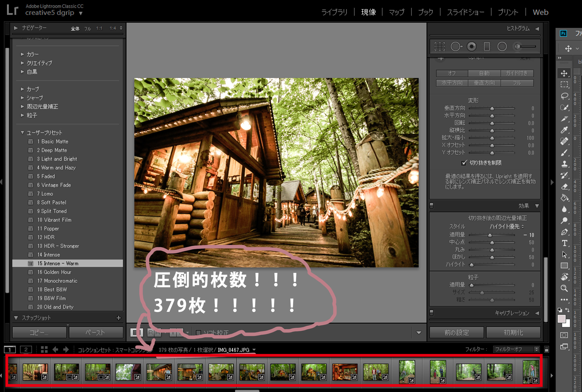Click the filmstrip grid view icon
This screenshot has width=582, height=392.
pos(44,349)
